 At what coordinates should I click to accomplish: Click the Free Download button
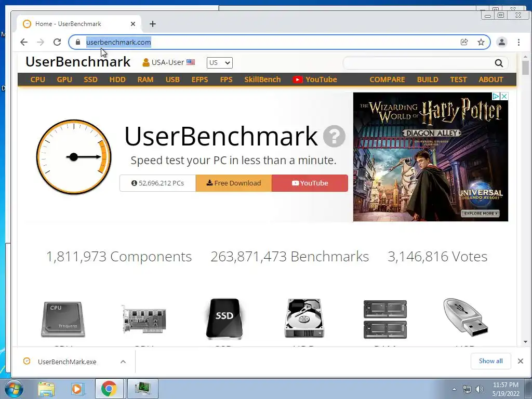(x=234, y=183)
